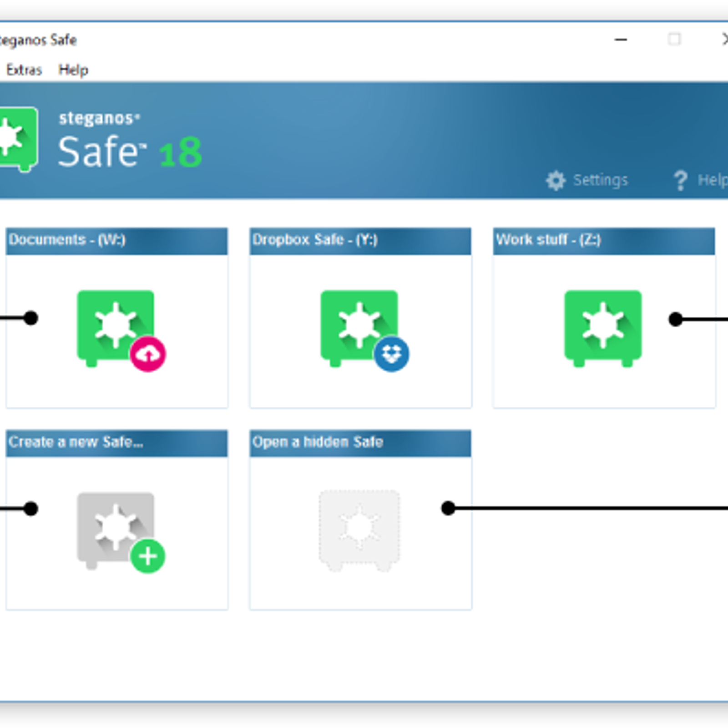Click the 'Safe 18' product title text
The width and height of the screenshot is (728, 728).
pyautogui.click(x=130, y=152)
